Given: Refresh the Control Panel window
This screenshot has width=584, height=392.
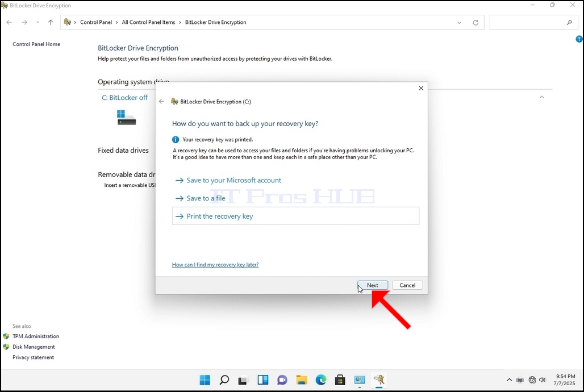Looking at the screenshot, I should point(475,23).
